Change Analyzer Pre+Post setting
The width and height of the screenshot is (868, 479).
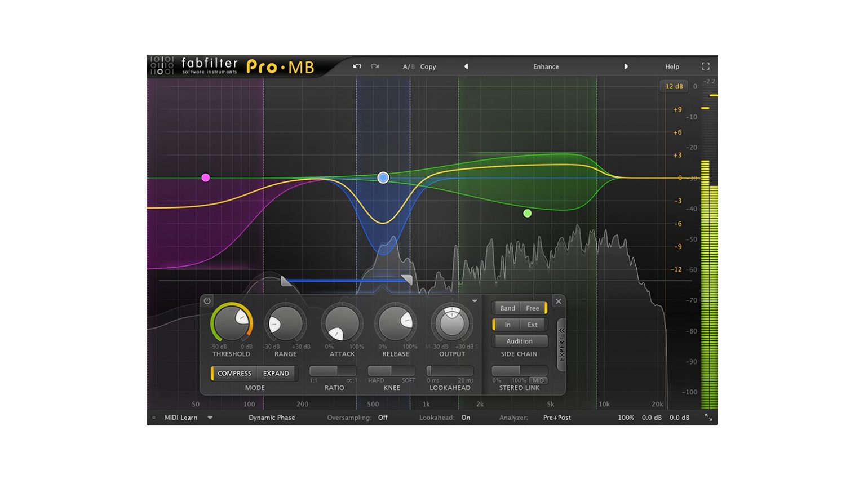[x=557, y=418]
